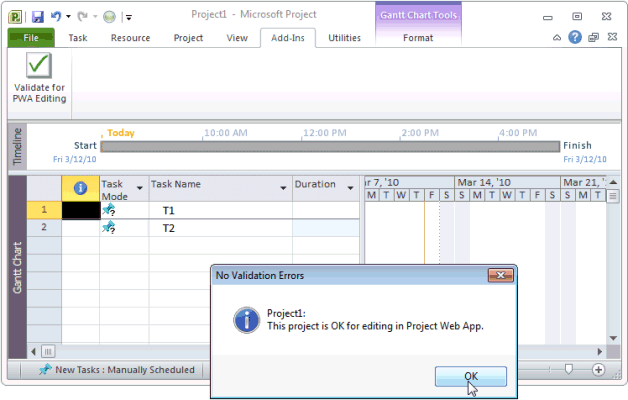Select the T2 task name cell
628x400 pixels.
(x=221, y=228)
